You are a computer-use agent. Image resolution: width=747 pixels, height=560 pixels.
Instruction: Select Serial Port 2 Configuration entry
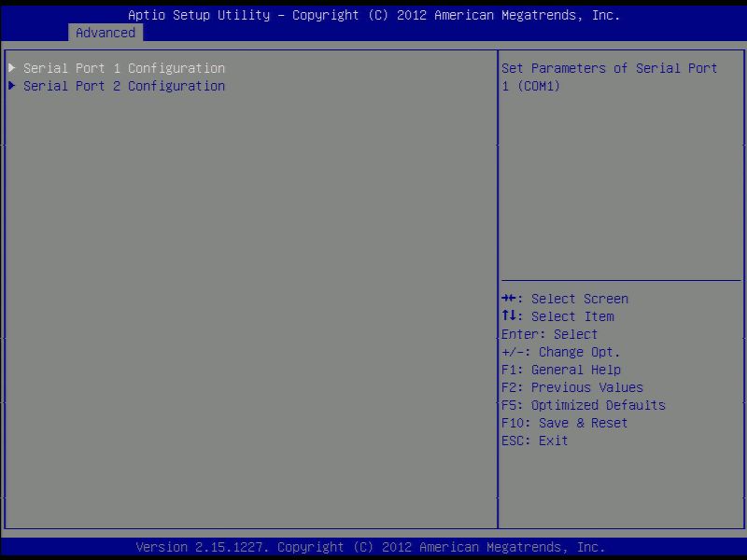coord(124,86)
